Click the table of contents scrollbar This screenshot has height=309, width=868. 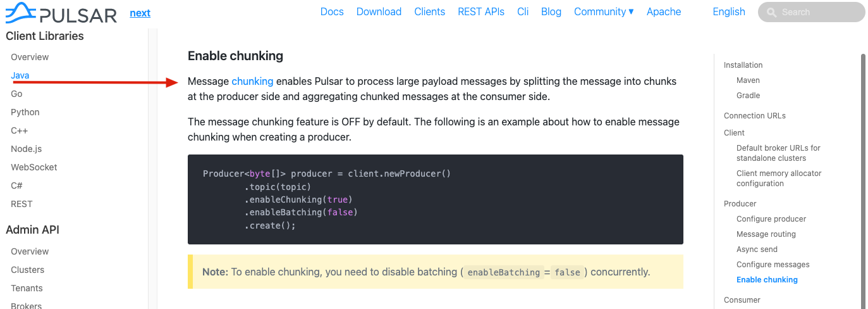point(863,181)
